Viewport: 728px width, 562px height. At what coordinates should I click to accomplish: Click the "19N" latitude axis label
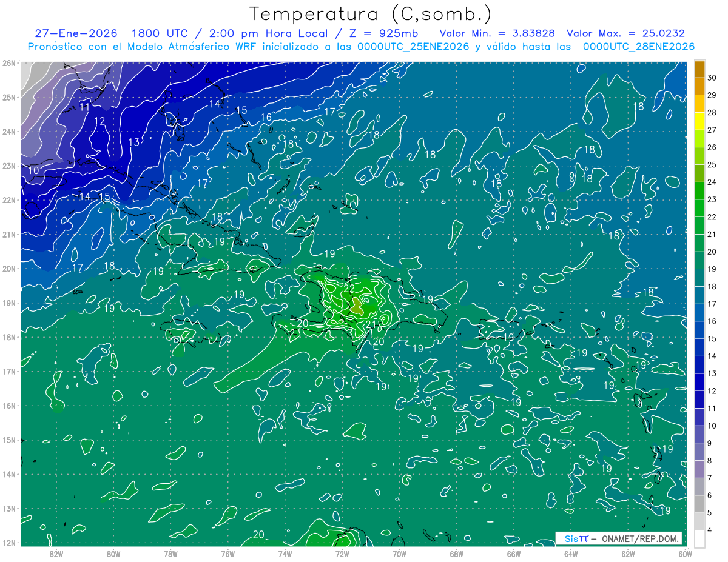point(9,303)
